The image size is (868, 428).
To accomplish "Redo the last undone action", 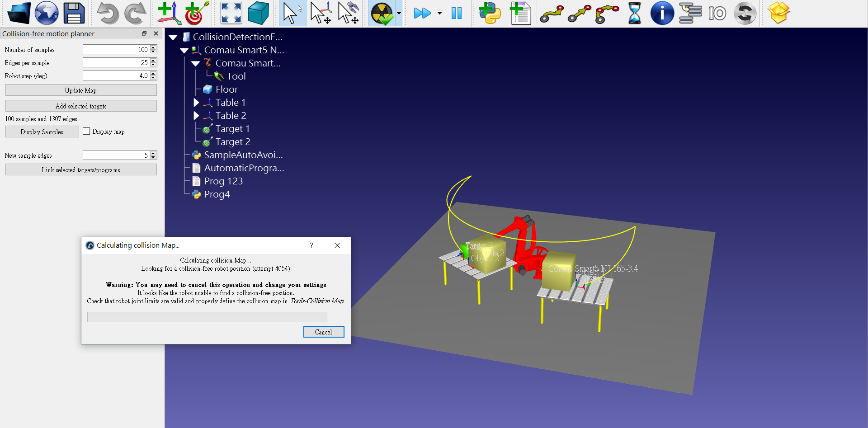I will pyautogui.click(x=135, y=13).
